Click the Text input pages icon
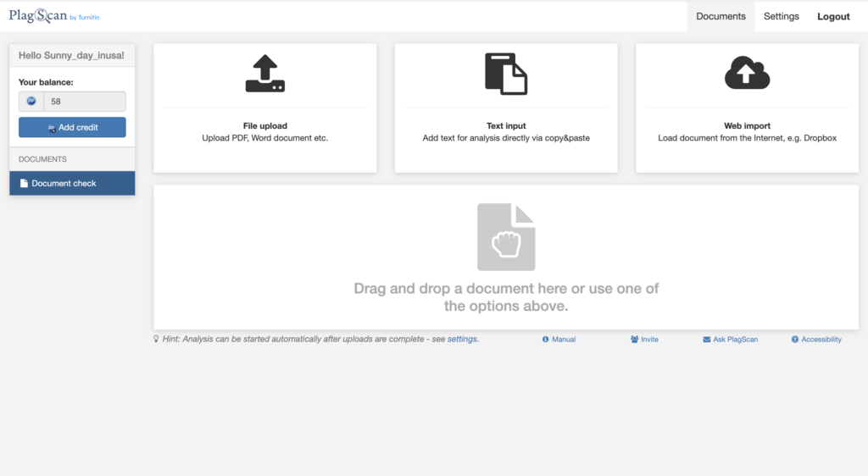 point(506,74)
